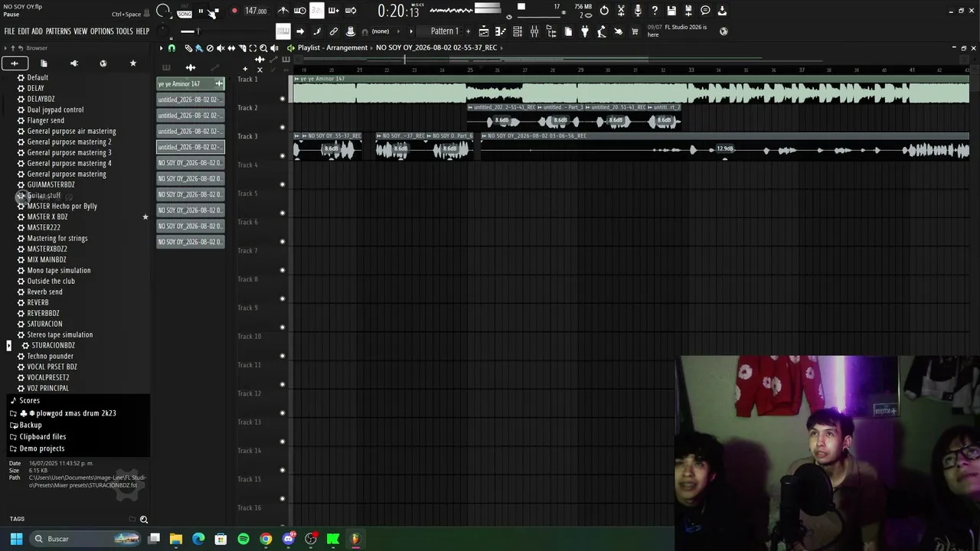
Task: Select the Draw pencil tool in the playlist
Action: pos(188,48)
